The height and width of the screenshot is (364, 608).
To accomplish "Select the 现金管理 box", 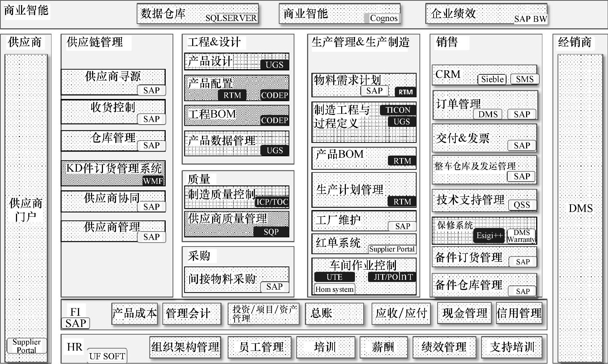I will (464, 313).
